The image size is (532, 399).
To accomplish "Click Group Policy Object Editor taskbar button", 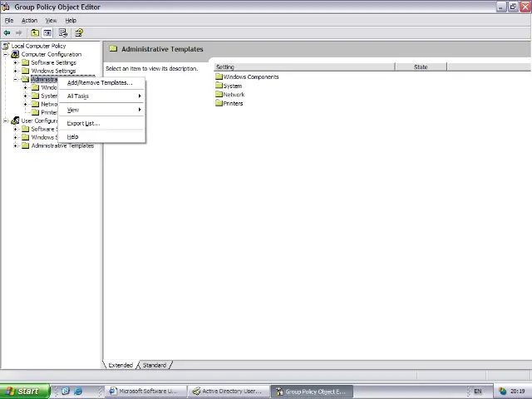I will tap(313, 392).
